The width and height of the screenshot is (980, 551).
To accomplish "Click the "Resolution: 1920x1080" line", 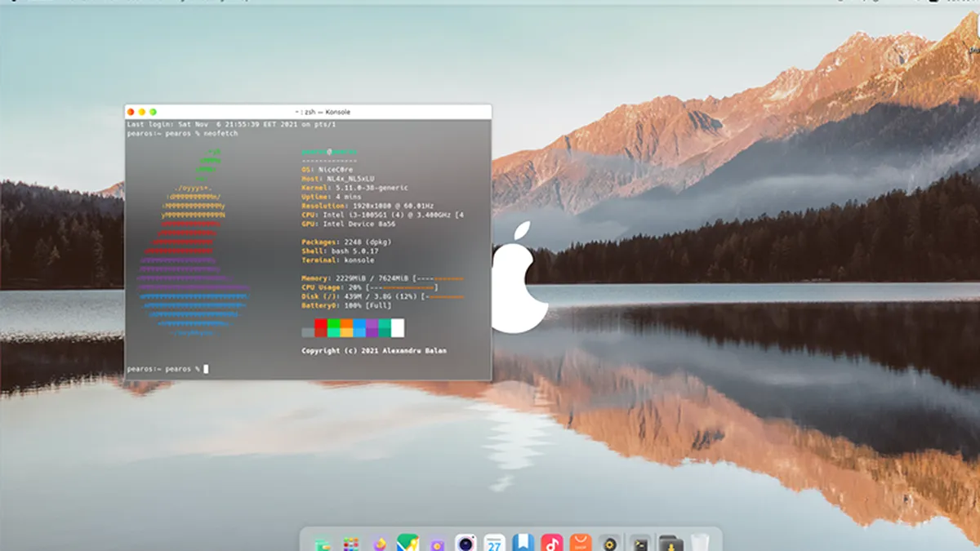I will tap(367, 206).
